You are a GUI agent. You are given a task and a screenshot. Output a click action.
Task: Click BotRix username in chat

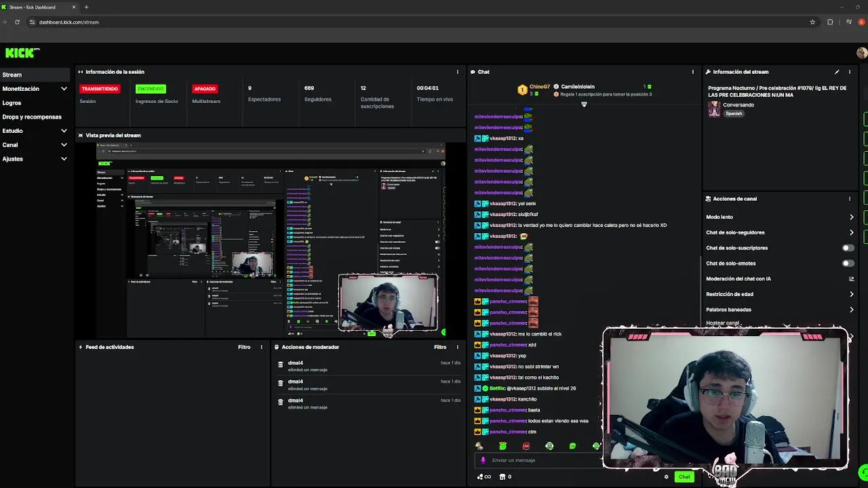(497, 388)
